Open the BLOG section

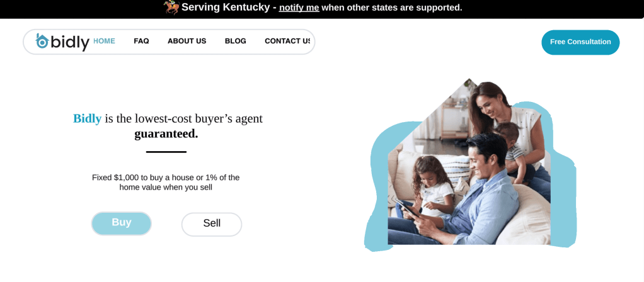[235, 41]
